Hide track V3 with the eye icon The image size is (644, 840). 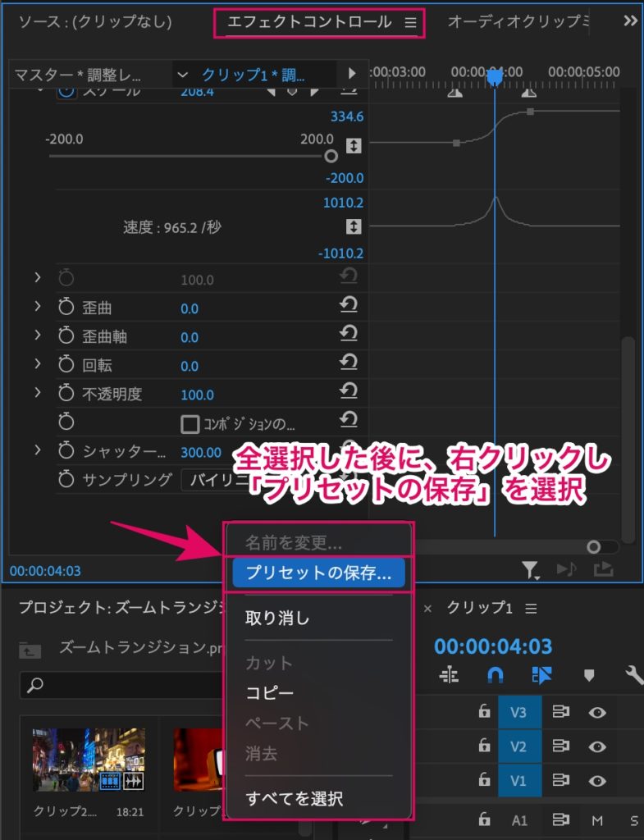[x=597, y=713]
